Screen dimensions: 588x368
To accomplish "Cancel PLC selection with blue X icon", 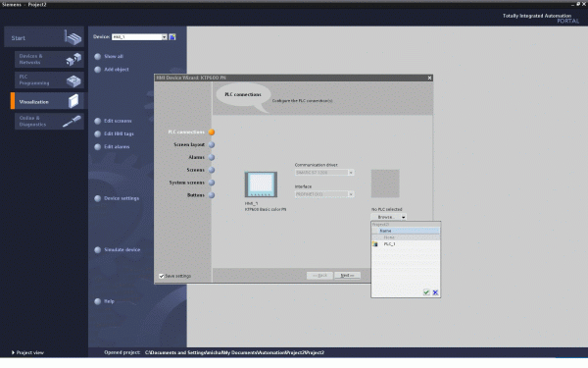I will [435, 292].
